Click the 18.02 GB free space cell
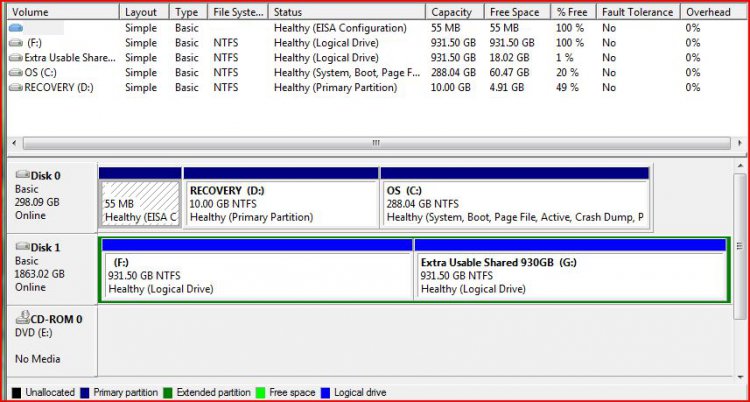The image size is (750, 402). coord(509,58)
